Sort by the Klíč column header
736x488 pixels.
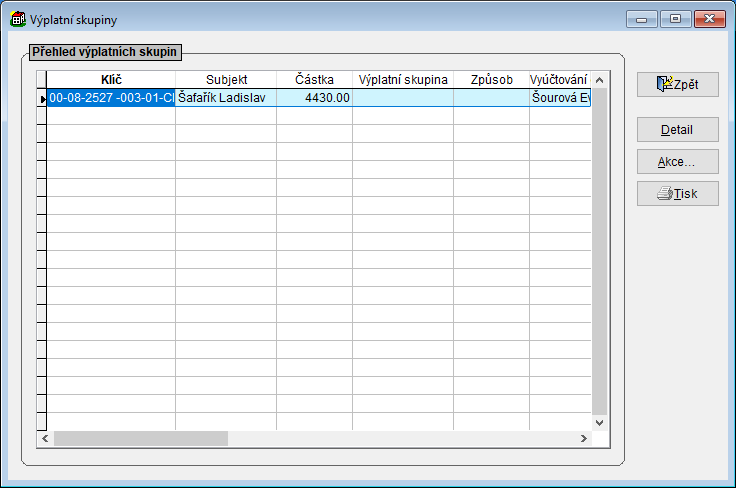coord(111,80)
